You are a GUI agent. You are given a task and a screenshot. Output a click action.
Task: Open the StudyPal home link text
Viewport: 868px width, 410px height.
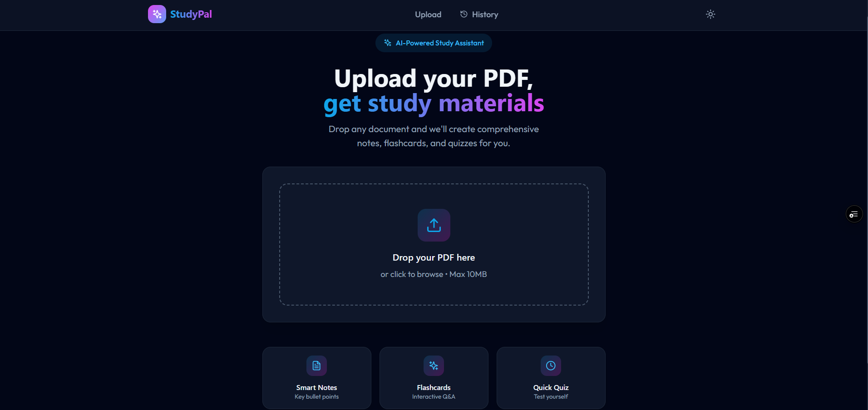(191, 14)
